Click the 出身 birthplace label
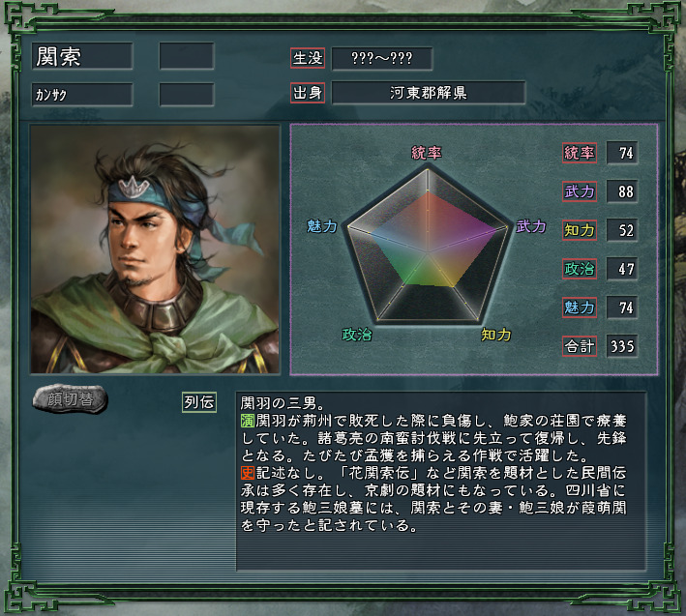This screenshot has width=686, height=616. coord(308,93)
